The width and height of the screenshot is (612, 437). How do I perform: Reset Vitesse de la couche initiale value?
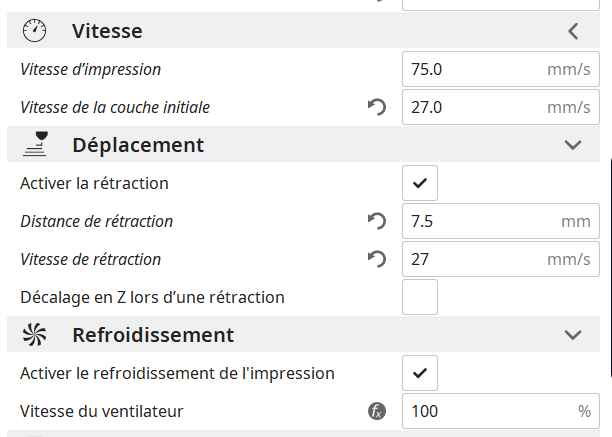(377, 107)
